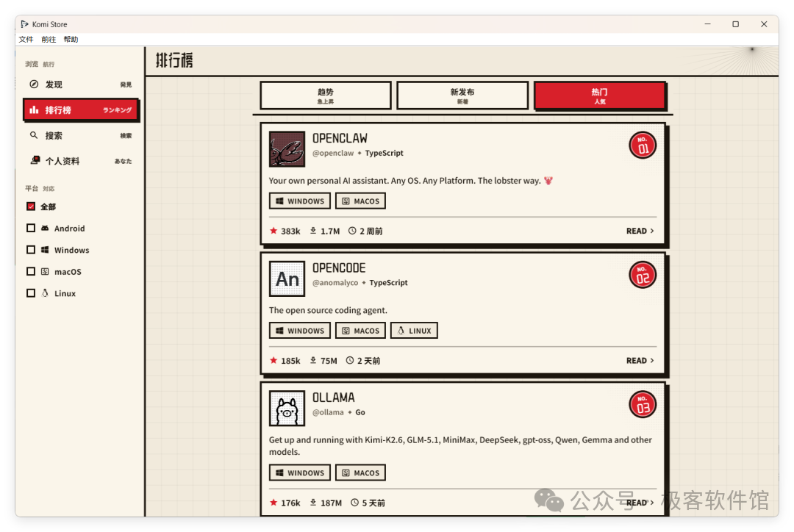The width and height of the screenshot is (794, 532).
Task: Click 'The open source coding agent.' text
Action: pos(328,310)
